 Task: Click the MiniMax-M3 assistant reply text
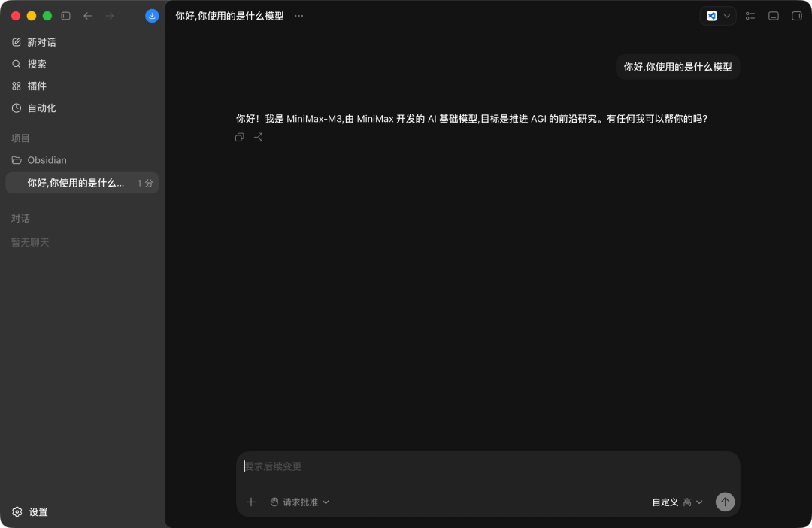[x=471, y=119]
